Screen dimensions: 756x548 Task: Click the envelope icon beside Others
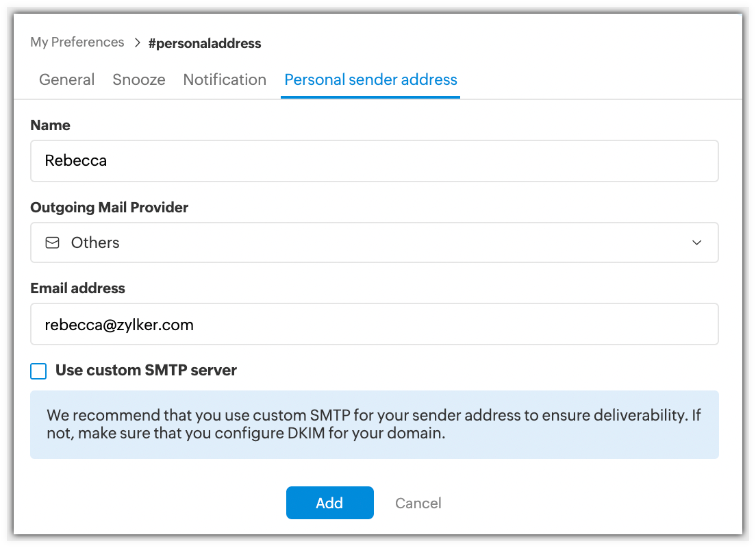coord(52,242)
